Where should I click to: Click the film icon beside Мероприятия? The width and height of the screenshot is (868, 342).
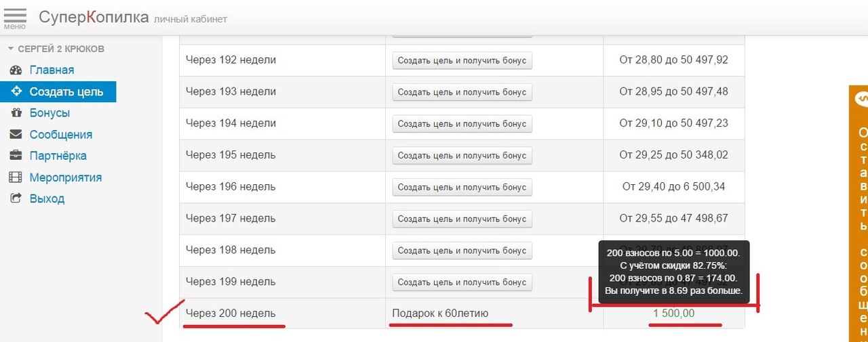(16, 177)
